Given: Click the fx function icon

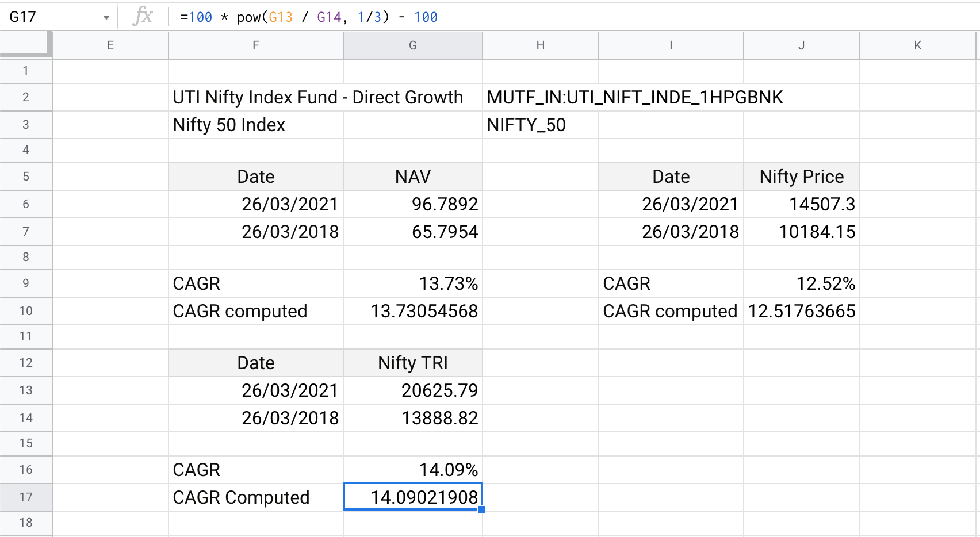Looking at the screenshot, I should [x=143, y=17].
